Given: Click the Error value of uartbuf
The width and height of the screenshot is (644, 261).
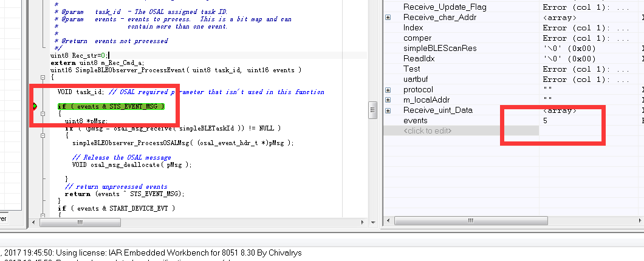Looking at the screenshot, I should pyautogui.click(x=586, y=79).
